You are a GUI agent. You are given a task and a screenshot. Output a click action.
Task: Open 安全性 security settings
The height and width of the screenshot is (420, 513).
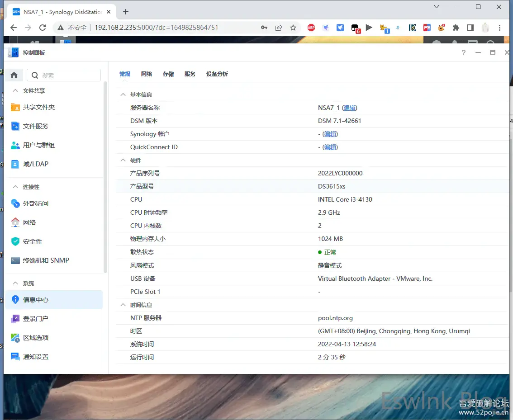point(32,241)
